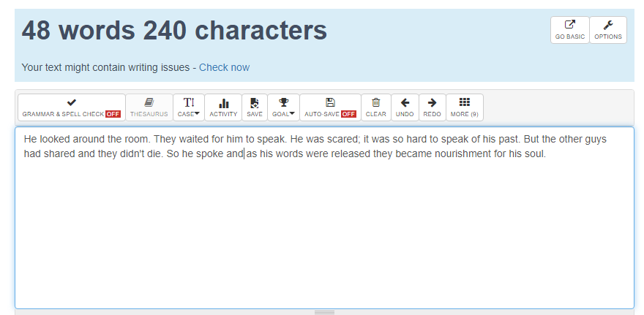Expand the Goal trophy dropdown

pyautogui.click(x=283, y=107)
